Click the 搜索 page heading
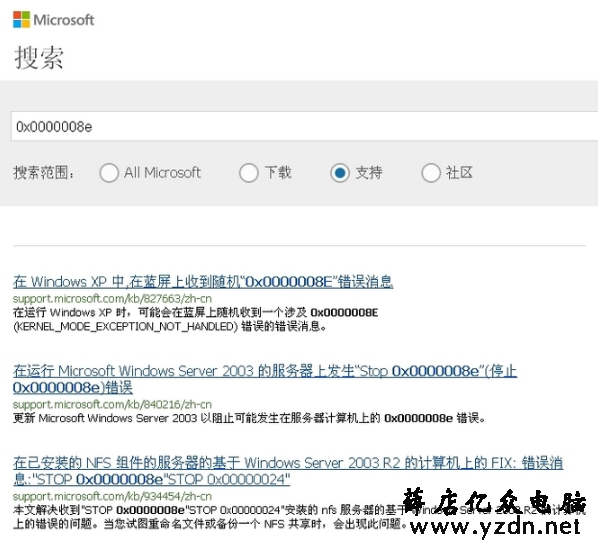This screenshot has width=598, height=547. [39, 58]
